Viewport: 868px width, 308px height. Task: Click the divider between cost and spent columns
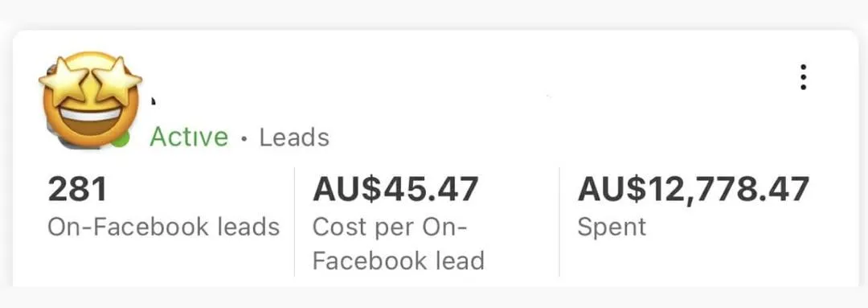click(x=559, y=222)
